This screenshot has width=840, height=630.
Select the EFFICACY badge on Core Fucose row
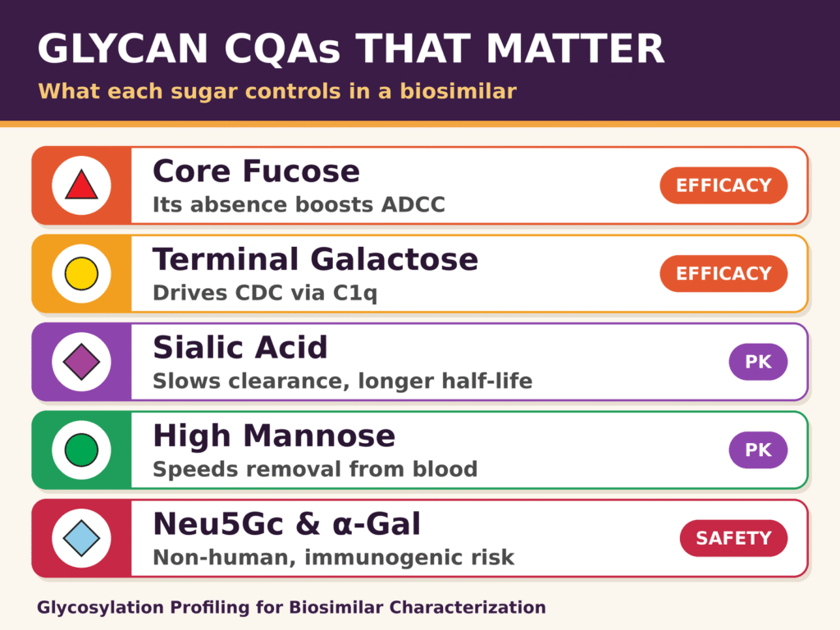(724, 185)
